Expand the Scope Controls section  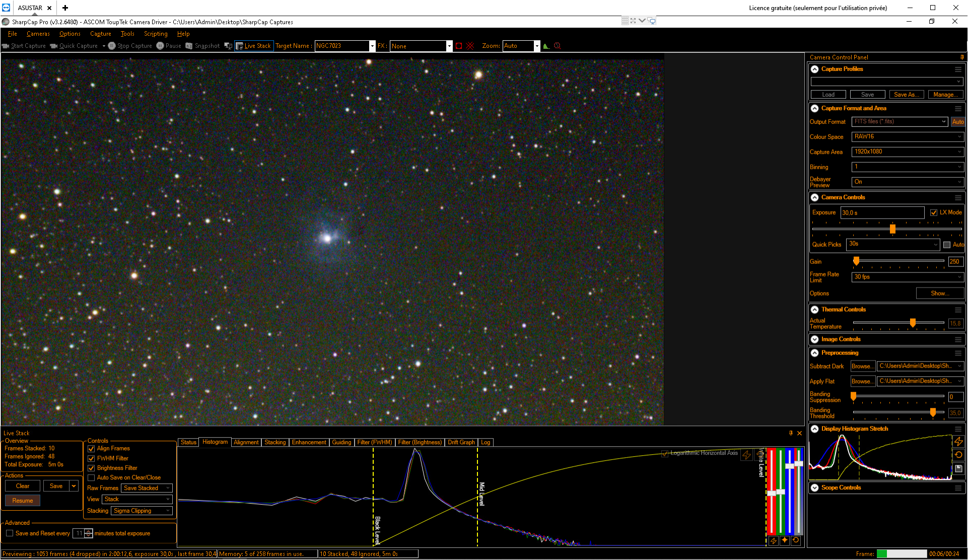coord(815,487)
